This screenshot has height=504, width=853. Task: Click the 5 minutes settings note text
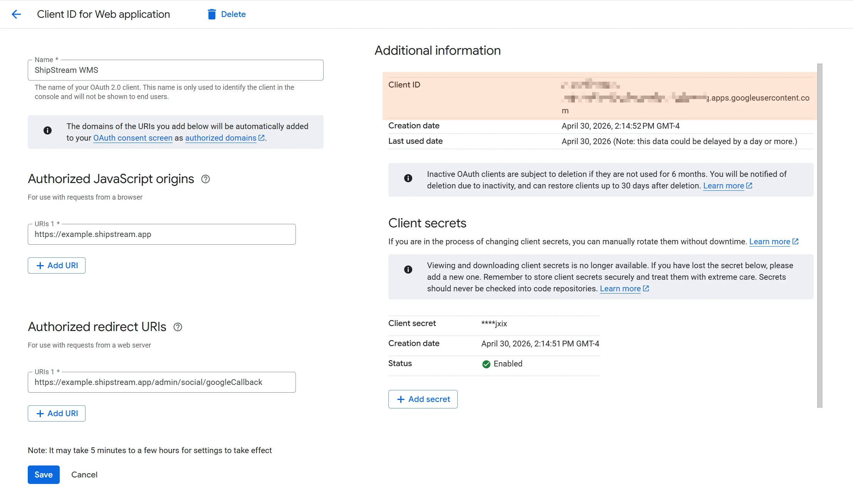150,450
